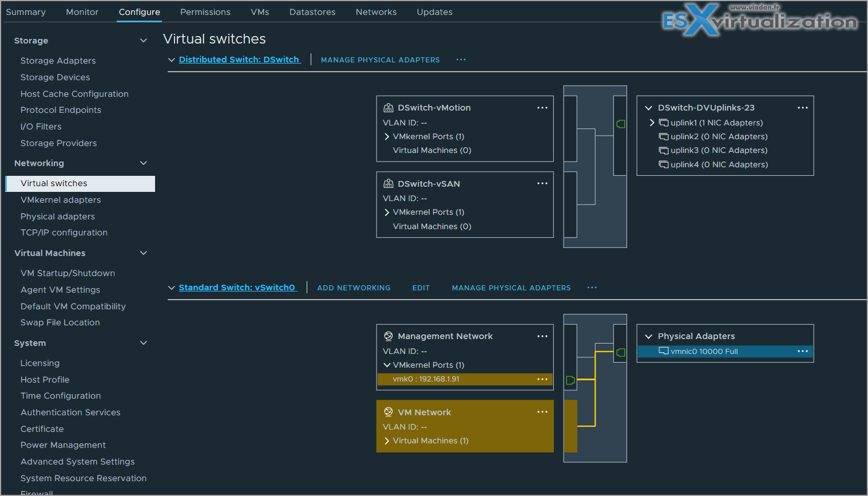
Task: Click Manage Physical Adapters for vSwitch0
Action: pos(512,288)
